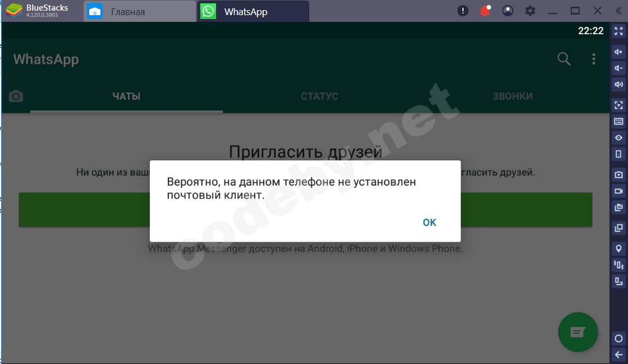The height and width of the screenshot is (364, 628).
Task: Maximize the BlueStacks window
Action: [x=575, y=11]
